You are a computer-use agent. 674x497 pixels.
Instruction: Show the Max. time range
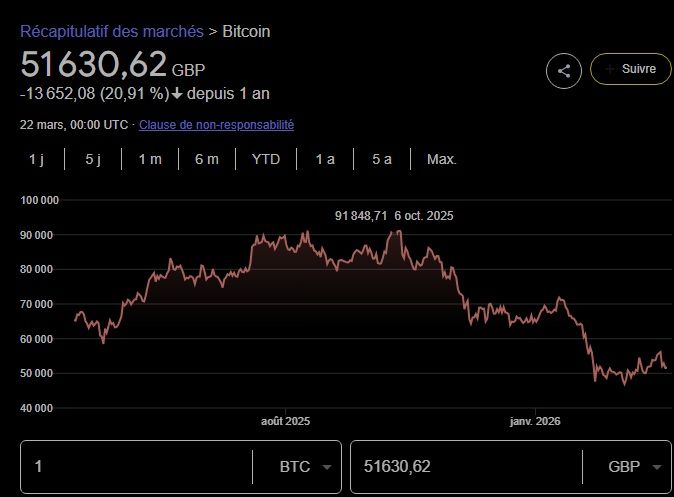click(441, 159)
